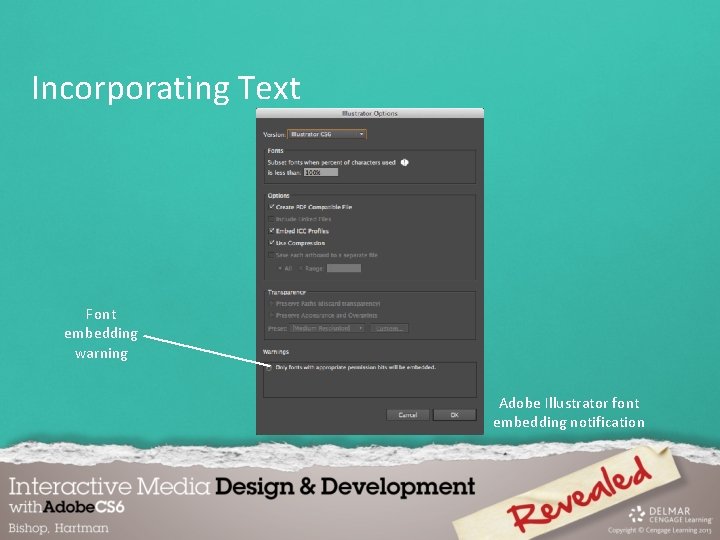Click the warning icon beside the font embedding message
The image size is (720, 540).
click(x=269, y=367)
